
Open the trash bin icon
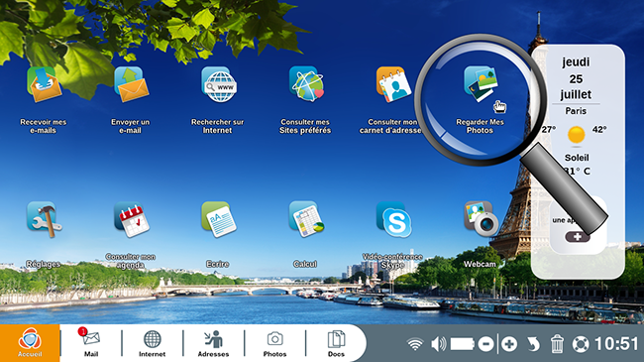coord(557,344)
